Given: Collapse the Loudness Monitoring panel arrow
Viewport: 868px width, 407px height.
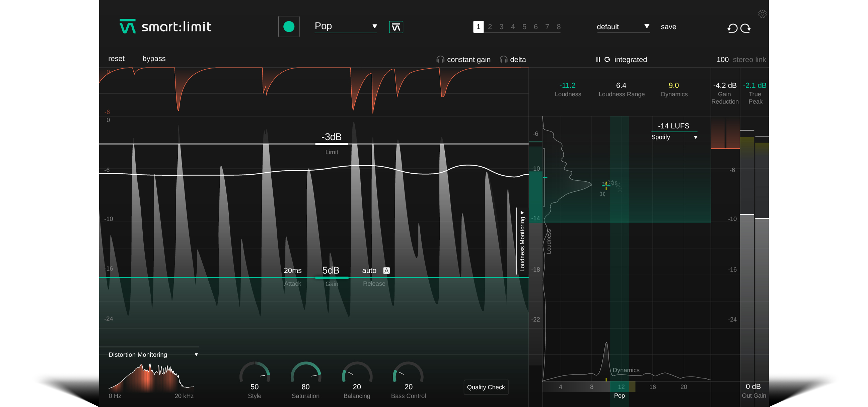Looking at the screenshot, I should (x=522, y=213).
